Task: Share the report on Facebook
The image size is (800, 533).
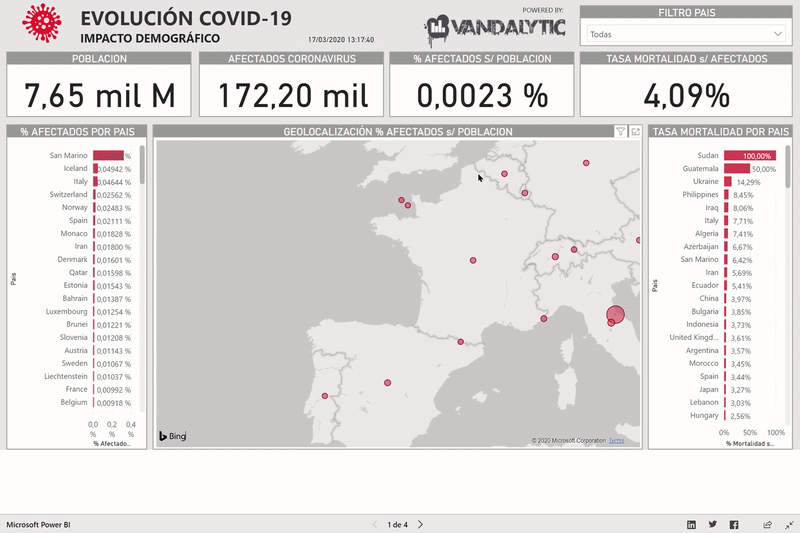Action: 734,524
